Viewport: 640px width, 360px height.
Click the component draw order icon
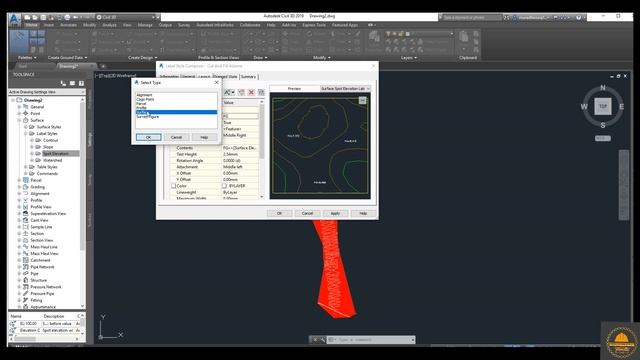pos(261,92)
